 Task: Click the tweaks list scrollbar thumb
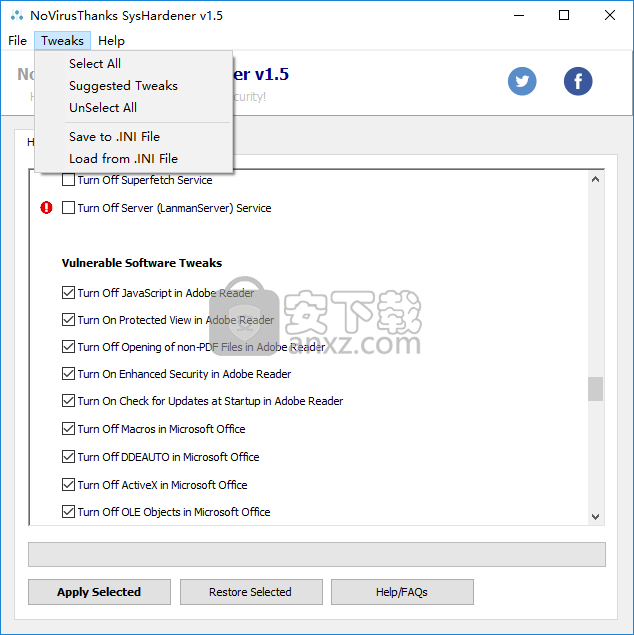pyautogui.click(x=595, y=389)
